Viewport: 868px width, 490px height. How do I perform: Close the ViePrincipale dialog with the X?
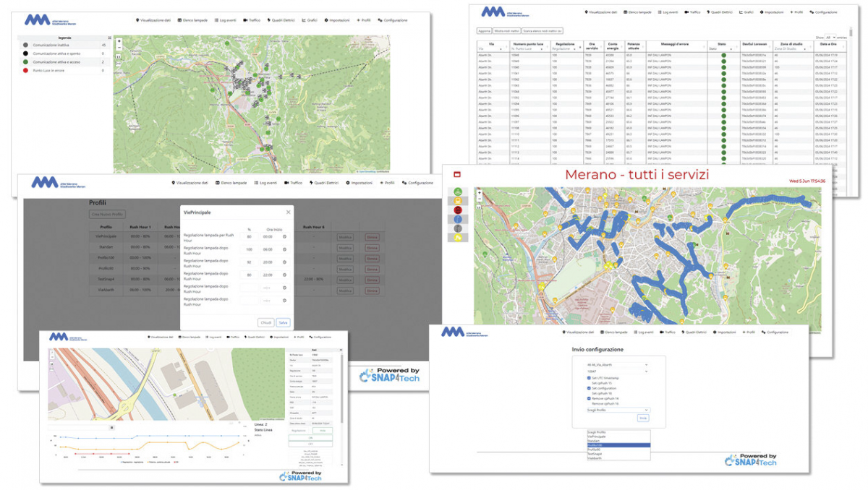point(288,212)
